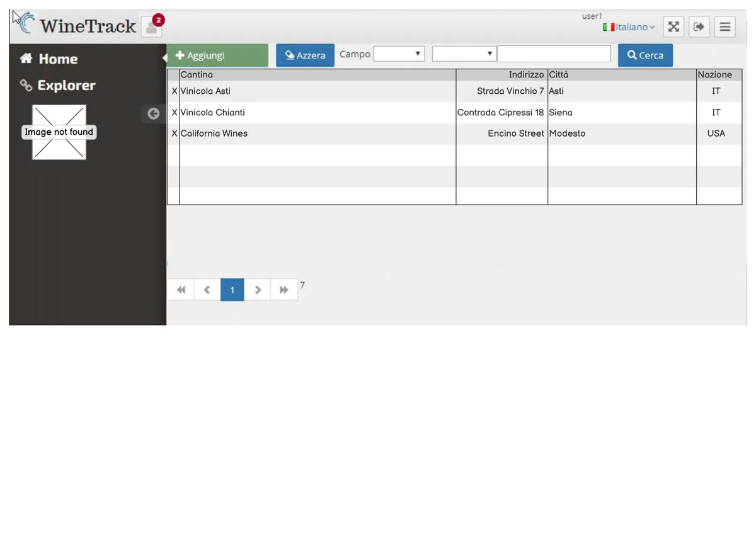Focus the search text input field
The height and width of the screenshot is (534, 756).
[x=554, y=54]
